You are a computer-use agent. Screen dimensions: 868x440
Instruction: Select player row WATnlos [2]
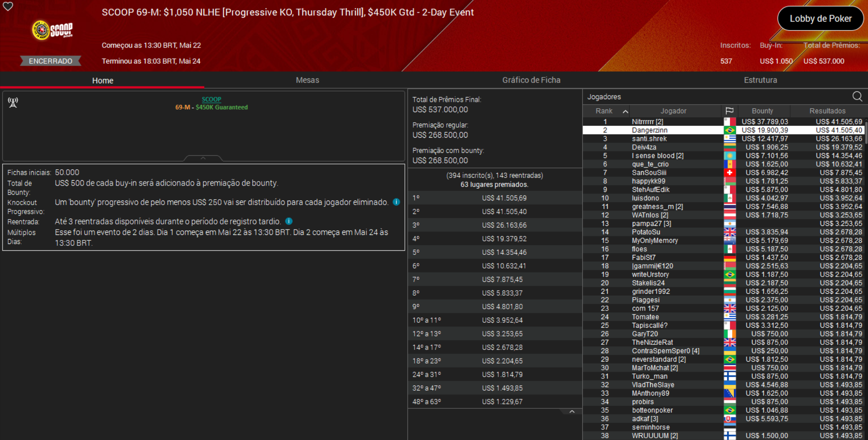[x=723, y=215]
